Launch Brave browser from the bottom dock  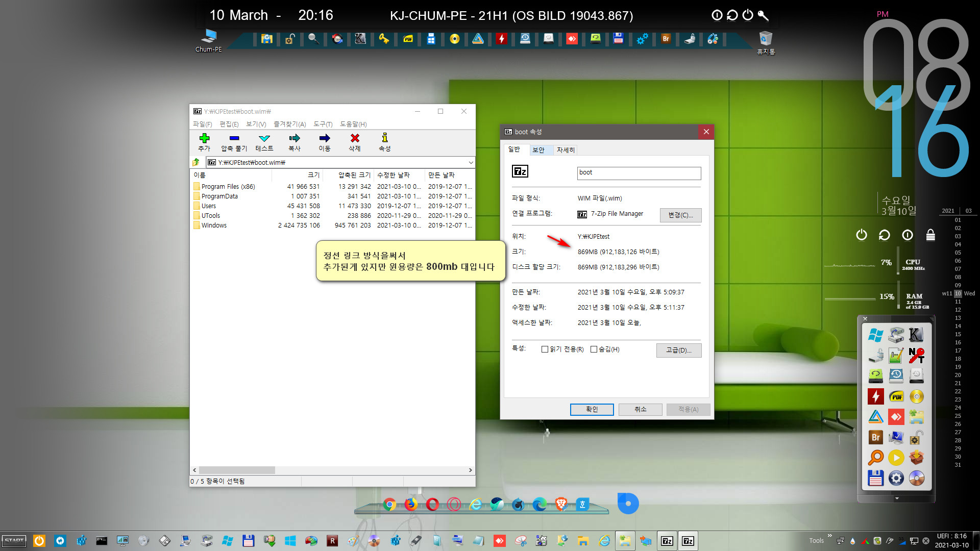pos(561,505)
